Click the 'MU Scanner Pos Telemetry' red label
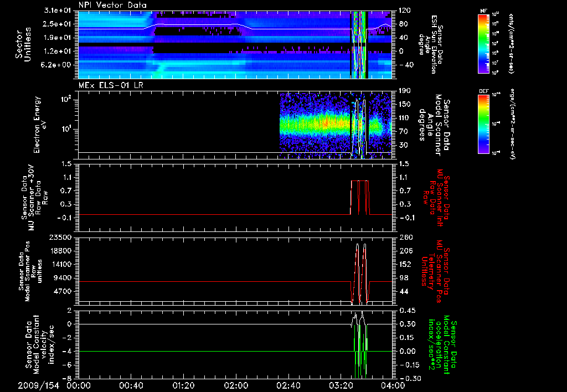This screenshot has width=567, height=392. pos(435,271)
